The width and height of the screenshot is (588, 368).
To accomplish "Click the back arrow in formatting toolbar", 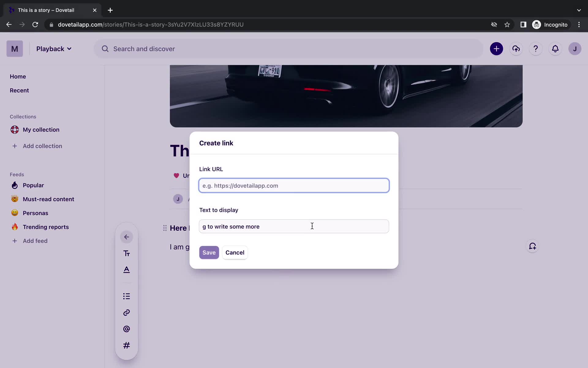I will tap(126, 237).
